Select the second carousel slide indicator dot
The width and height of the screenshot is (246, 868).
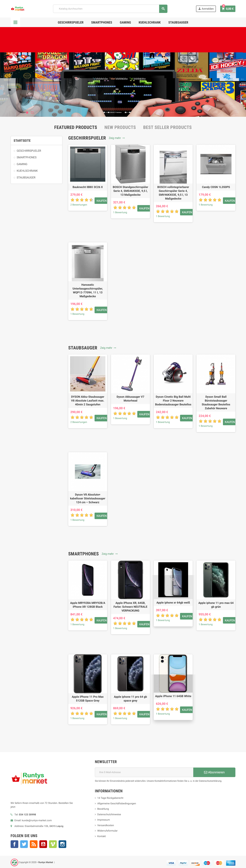coord(32,113)
